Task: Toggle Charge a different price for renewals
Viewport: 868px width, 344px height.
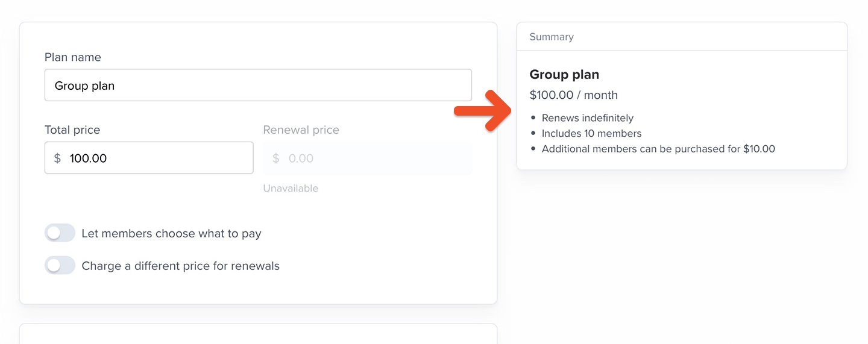Action: click(60, 266)
